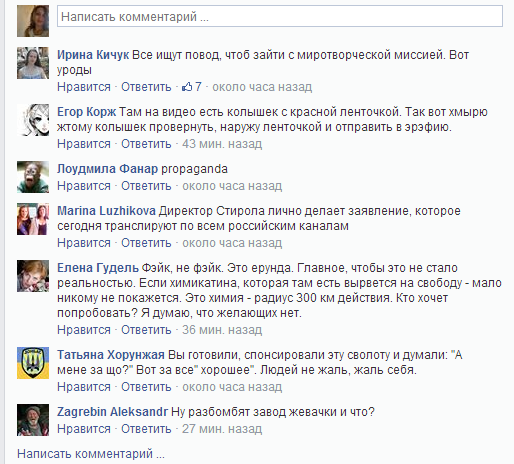Like Елена Гудель's comment

pyautogui.click(x=84, y=330)
